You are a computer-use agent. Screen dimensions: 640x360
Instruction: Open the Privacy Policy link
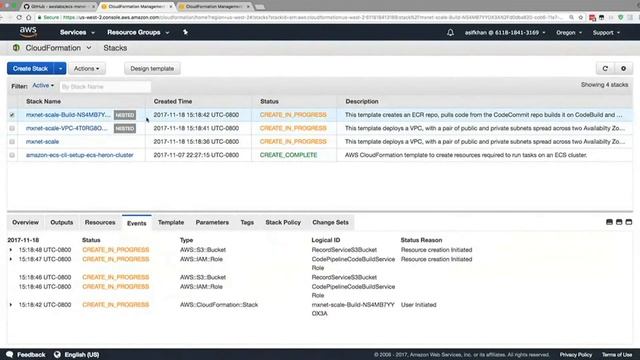click(x=576, y=355)
